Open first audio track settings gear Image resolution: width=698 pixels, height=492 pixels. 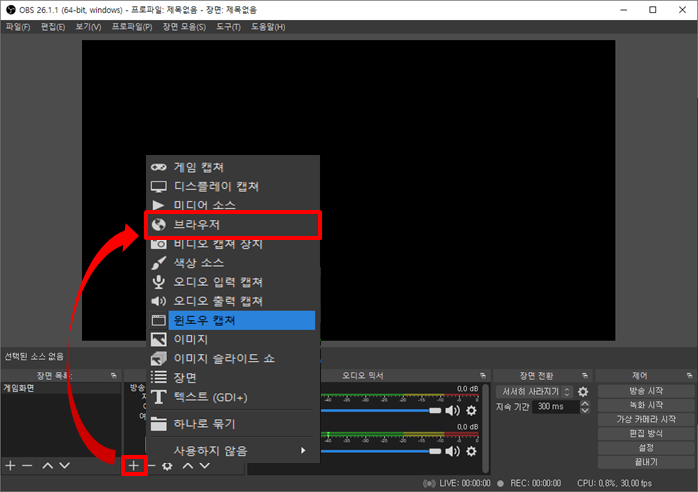pos(471,411)
